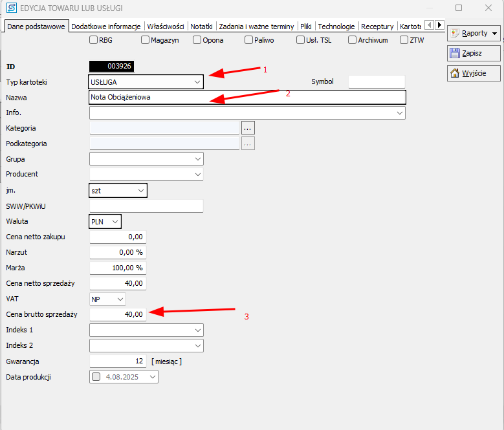Click the Raporty printer icon button
The width and height of the screenshot is (504, 430).
pos(455,33)
